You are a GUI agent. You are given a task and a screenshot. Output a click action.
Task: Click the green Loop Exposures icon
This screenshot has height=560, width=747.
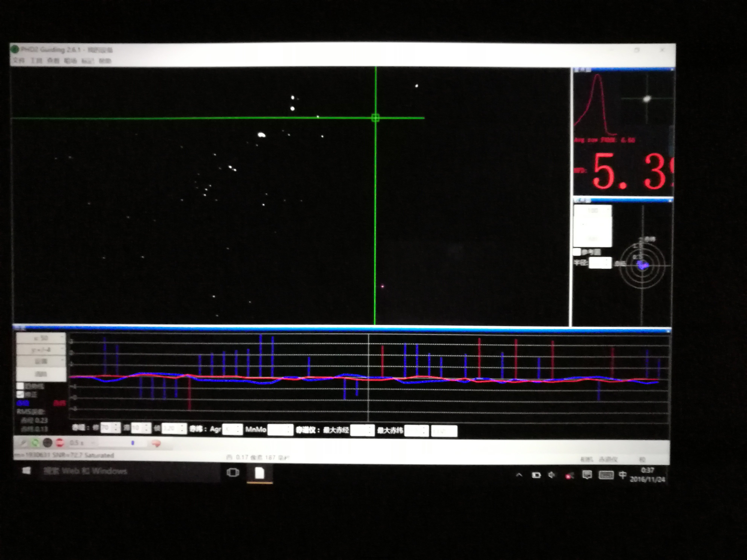[35, 443]
